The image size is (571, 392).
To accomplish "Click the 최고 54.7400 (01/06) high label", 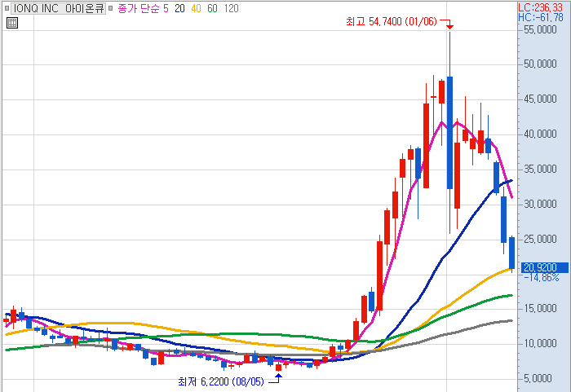I will click(391, 21).
